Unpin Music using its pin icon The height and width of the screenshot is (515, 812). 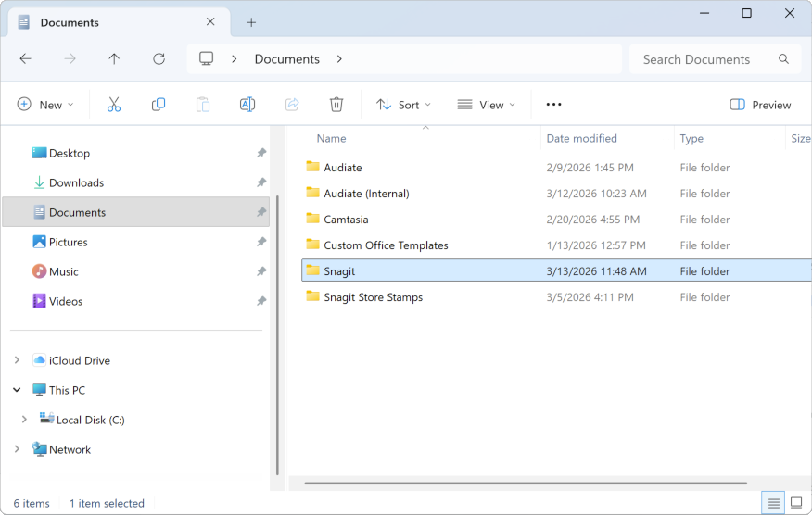point(261,271)
